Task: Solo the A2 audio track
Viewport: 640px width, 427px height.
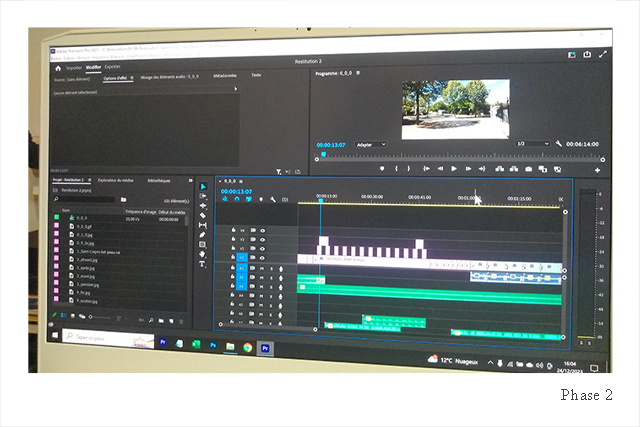Action: [271, 278]
